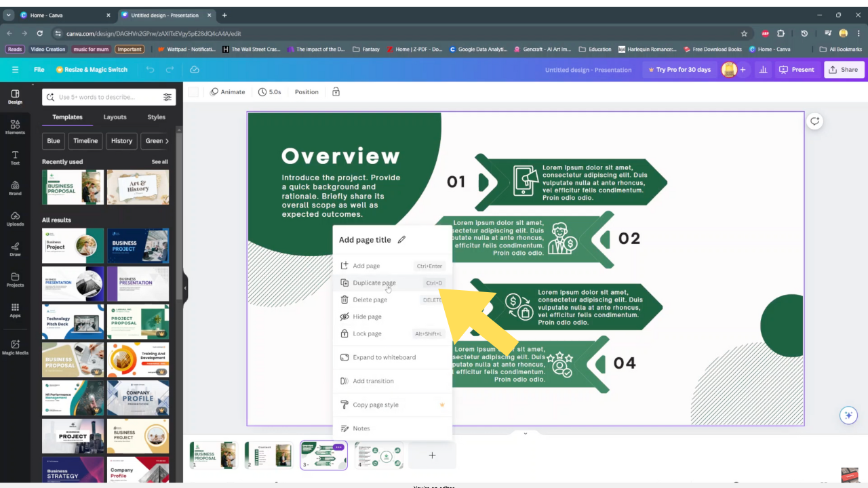Click the background color swatch
The height and width of the screenshot is (488, 868).
pyautogui.click(x=193, y=92)
